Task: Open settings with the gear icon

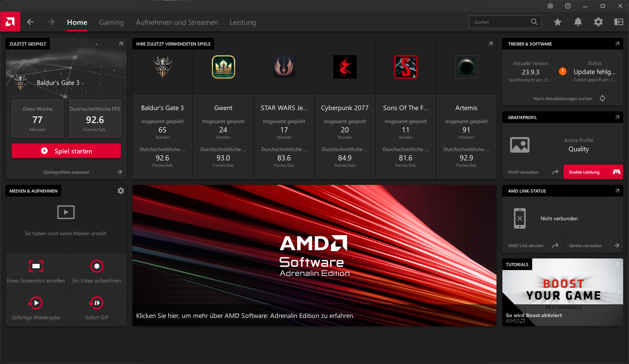Action: [x=598, y=22]
